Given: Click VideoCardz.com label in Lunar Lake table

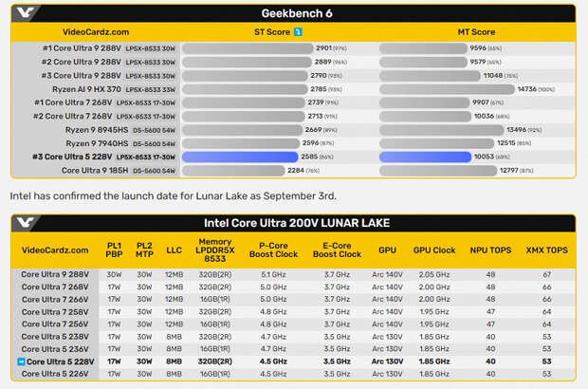Looking at the screenshot, I should pyautogui.click(x=55, y=250).
